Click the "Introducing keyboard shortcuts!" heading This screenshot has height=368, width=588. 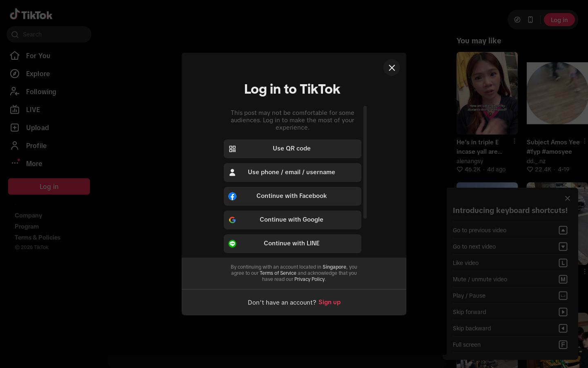(x=510, y=211)
